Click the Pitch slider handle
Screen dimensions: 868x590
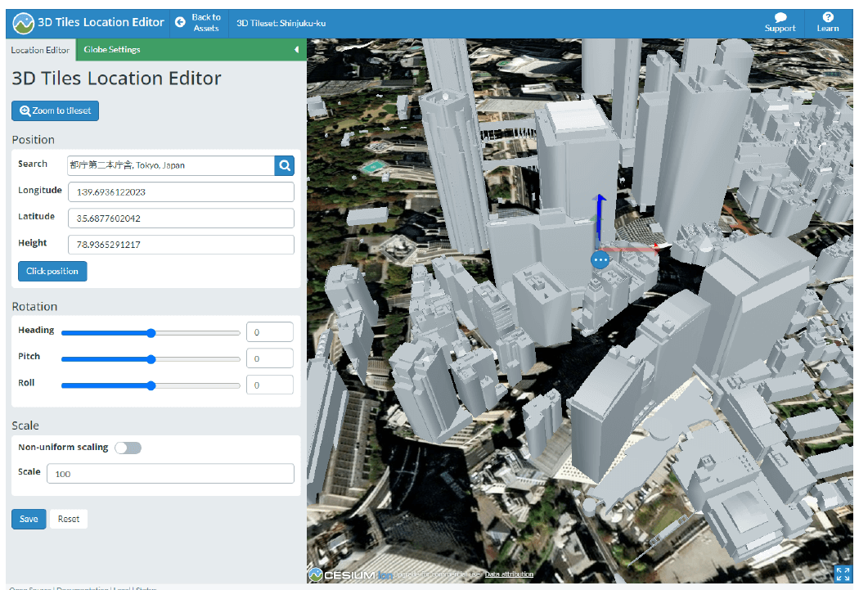pos(151,360)
